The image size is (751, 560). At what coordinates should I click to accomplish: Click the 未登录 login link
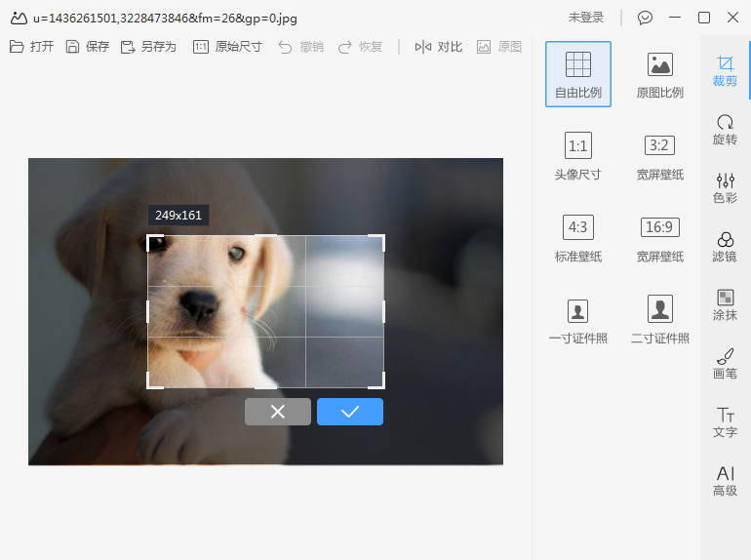586,18
